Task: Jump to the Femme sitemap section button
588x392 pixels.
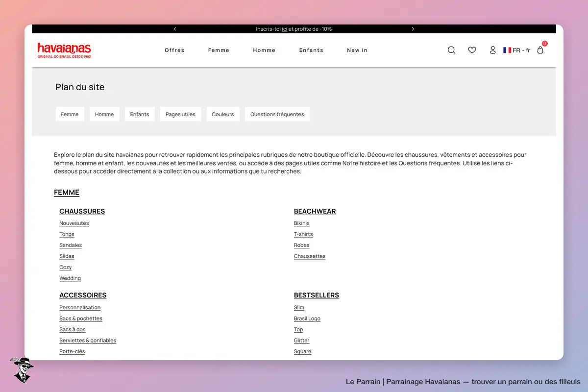Action: tap(70, 114)
